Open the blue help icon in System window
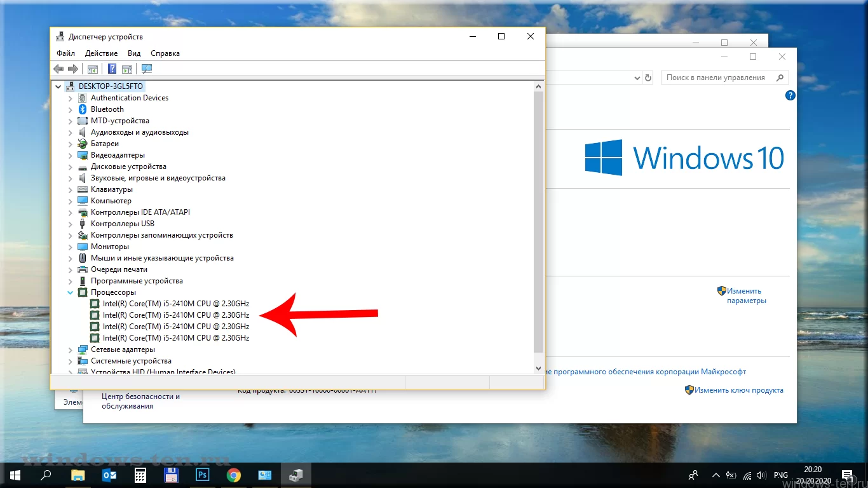868x488 pixels. 790,95
